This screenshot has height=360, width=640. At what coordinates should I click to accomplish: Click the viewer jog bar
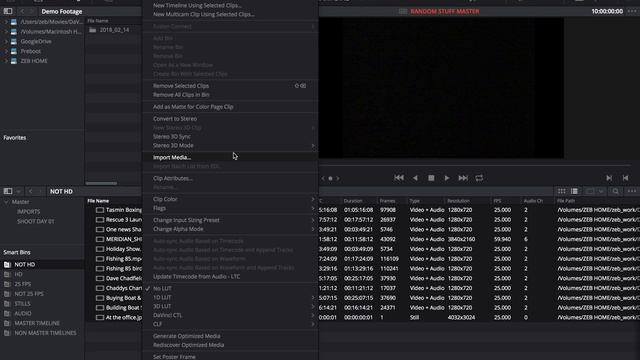coord(475,165)
